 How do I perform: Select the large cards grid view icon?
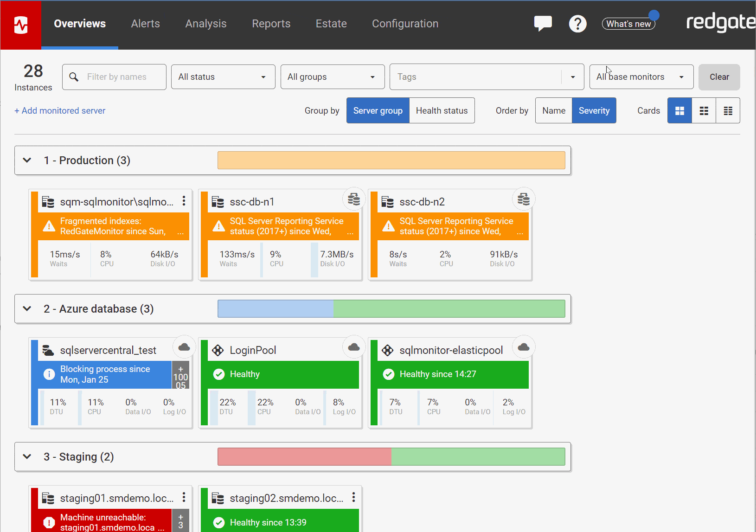click(679, 110)
